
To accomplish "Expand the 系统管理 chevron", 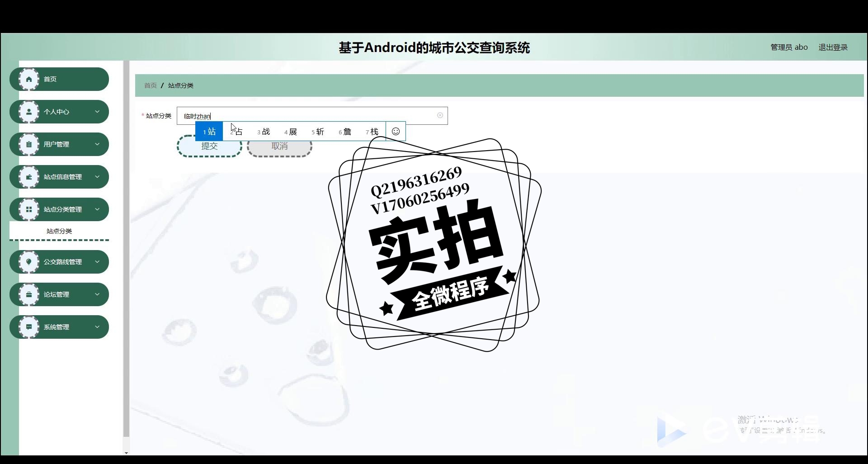I will (97, 327).
